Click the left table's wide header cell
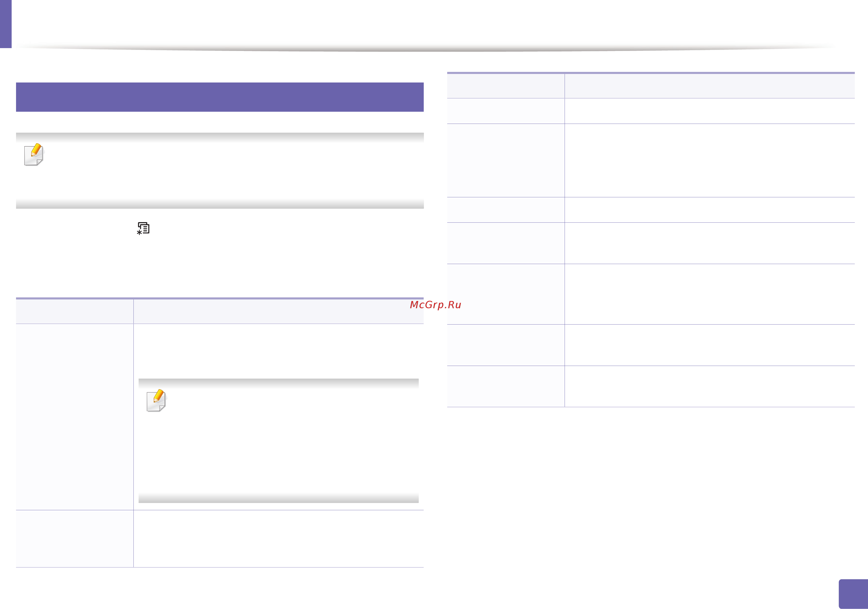This screenshot has width=868, height=609. pyautogui.click(x=279, y=311)
